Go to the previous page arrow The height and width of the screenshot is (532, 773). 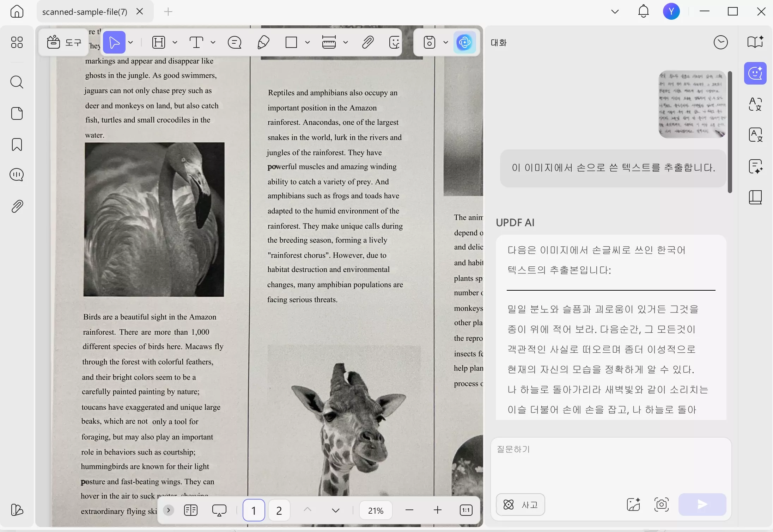[308, 510]
